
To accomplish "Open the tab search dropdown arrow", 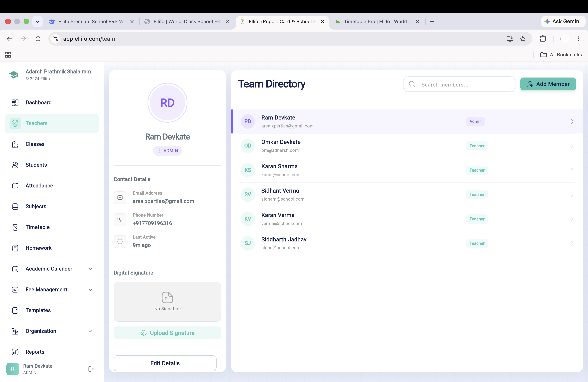I will (x=38, y=21).
